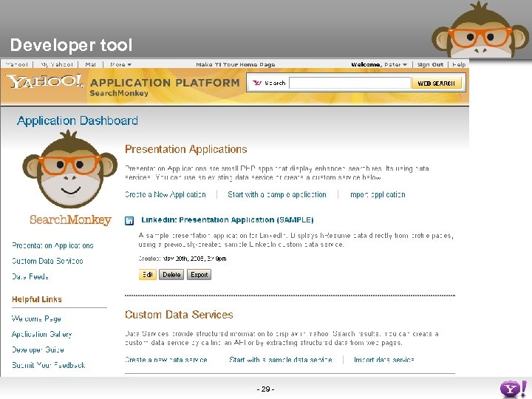532x399 pixels.
Task: Select Presentation Applications in the sidebar
Action: 52,245
